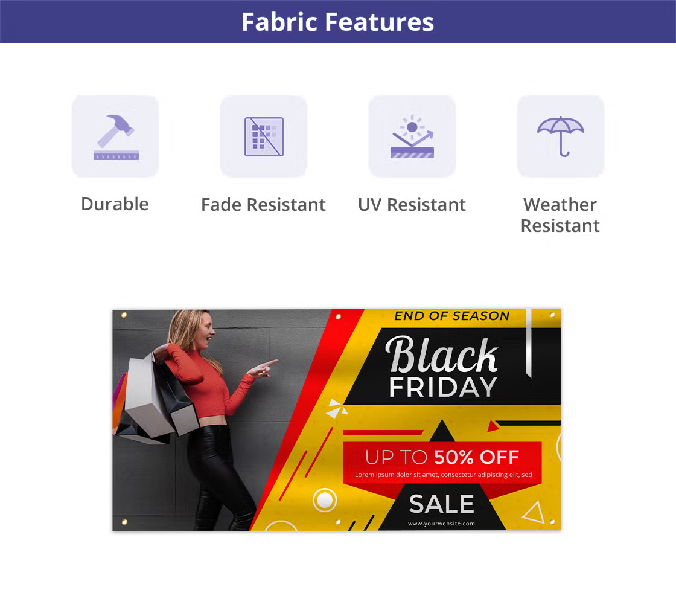Click the SALE text on banner
The image size is (676, 616).
(441, 504)
